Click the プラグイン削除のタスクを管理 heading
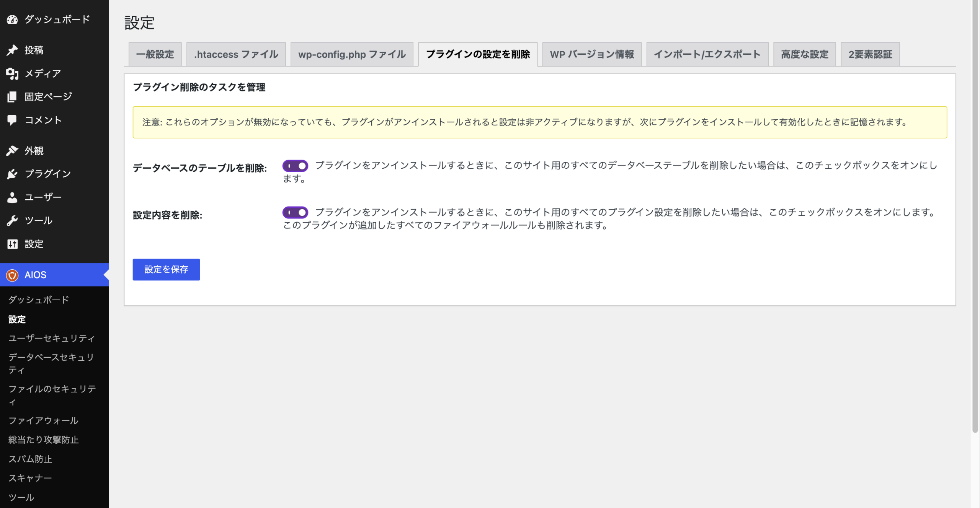 [x=199, y=87]
